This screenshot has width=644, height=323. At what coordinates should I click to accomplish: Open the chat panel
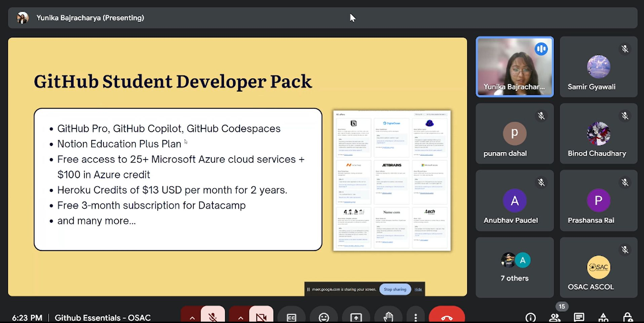tap(579, 317)
